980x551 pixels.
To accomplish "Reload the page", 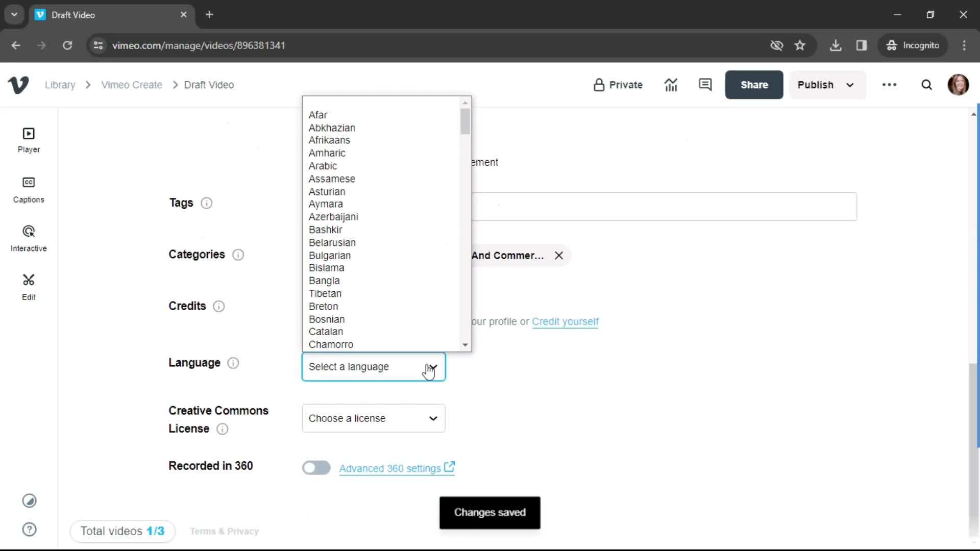I will [67, 45].
